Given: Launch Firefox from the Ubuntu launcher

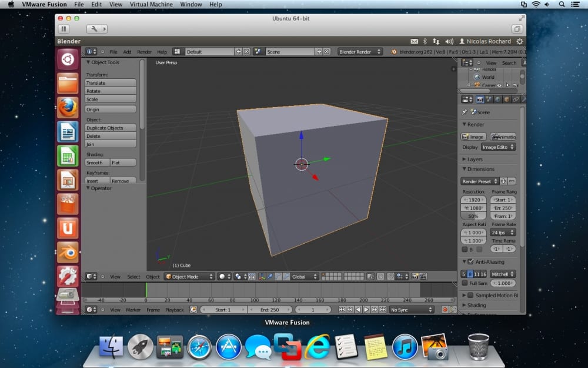Looking at the screenshot, I should (x=68, y=107).
